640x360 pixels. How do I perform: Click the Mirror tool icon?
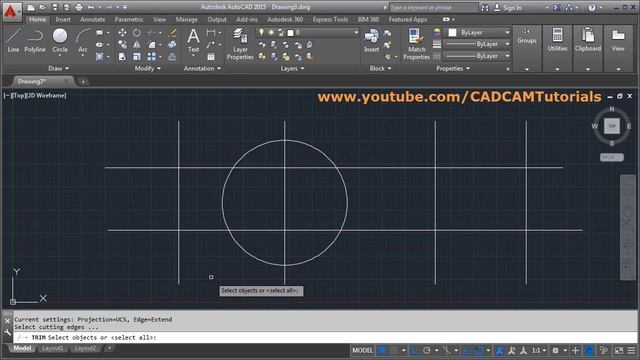137,44
